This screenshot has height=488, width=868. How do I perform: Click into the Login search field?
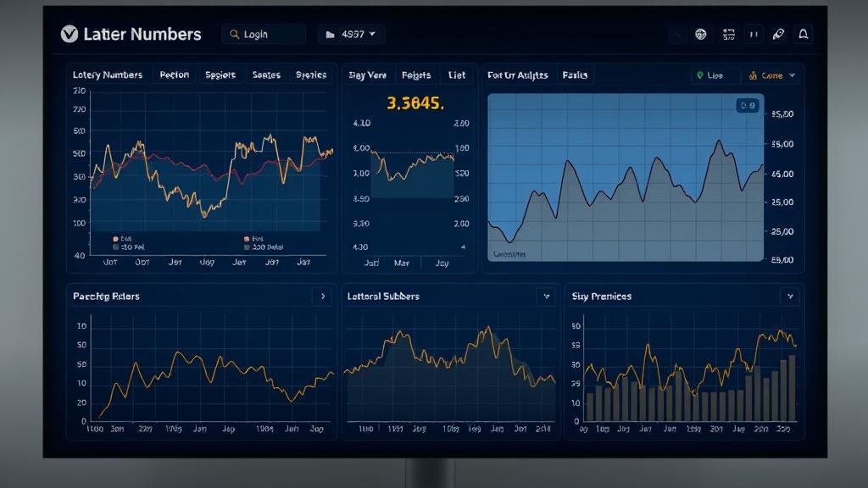(x=264, y=35)
